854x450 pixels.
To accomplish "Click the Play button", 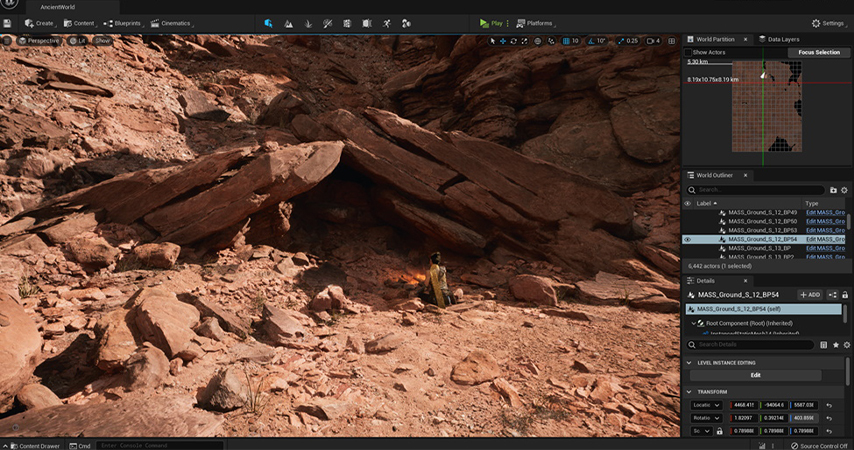I will (x=491, y=23).
